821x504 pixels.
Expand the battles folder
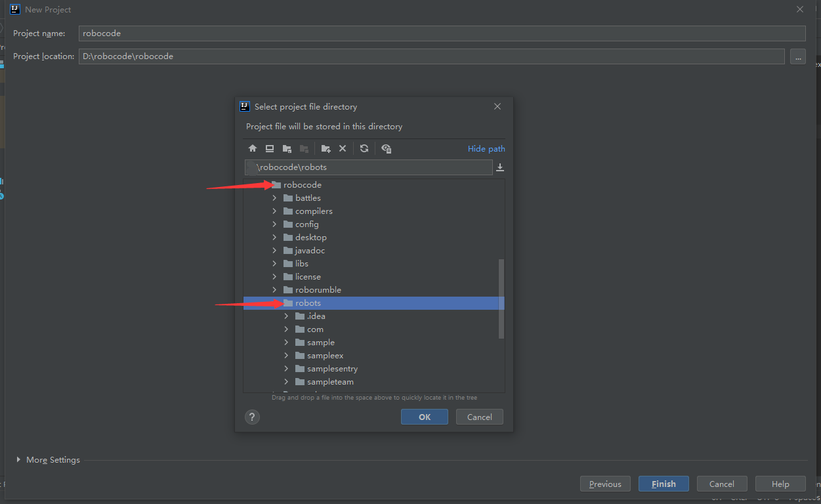point(274,198)
